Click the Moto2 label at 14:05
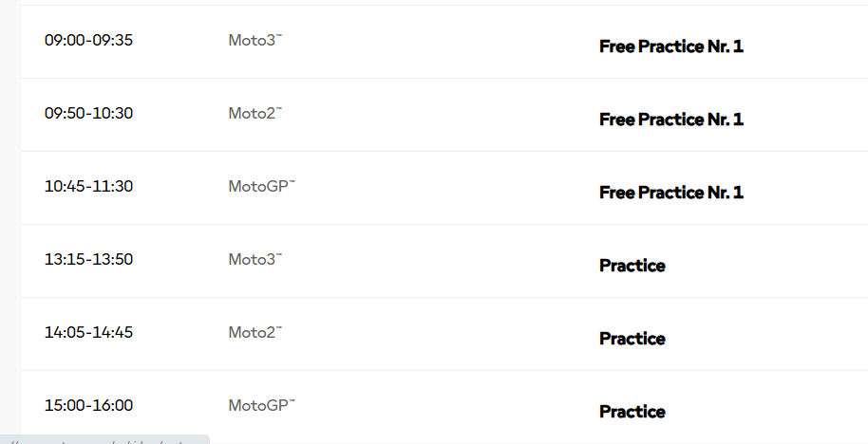This screenshot has width=868, height=444. tap(255, 332)
